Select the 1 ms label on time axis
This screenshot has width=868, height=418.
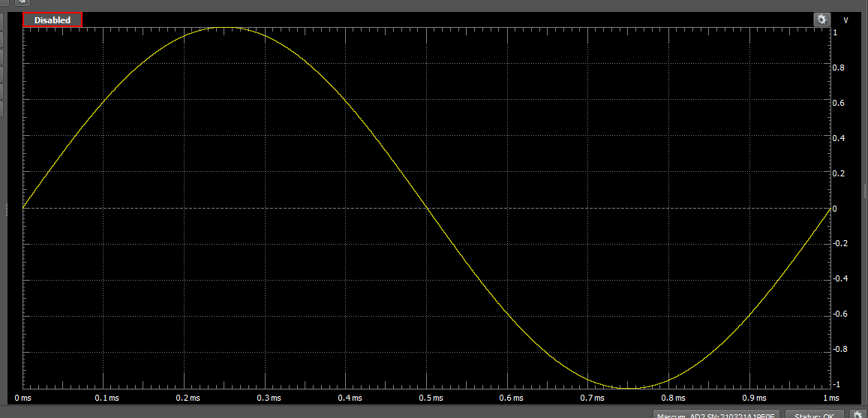point(830,398)
